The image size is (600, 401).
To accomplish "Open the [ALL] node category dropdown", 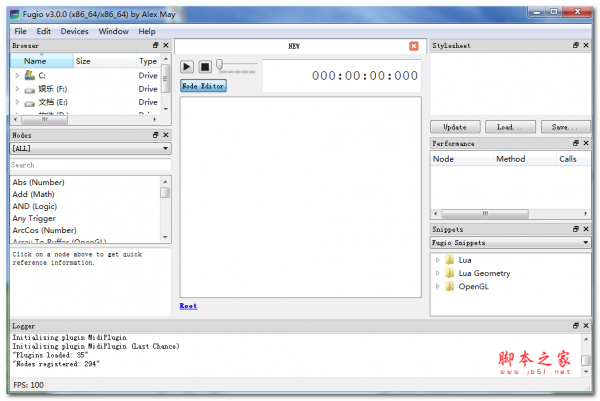I will coord(90,148).
